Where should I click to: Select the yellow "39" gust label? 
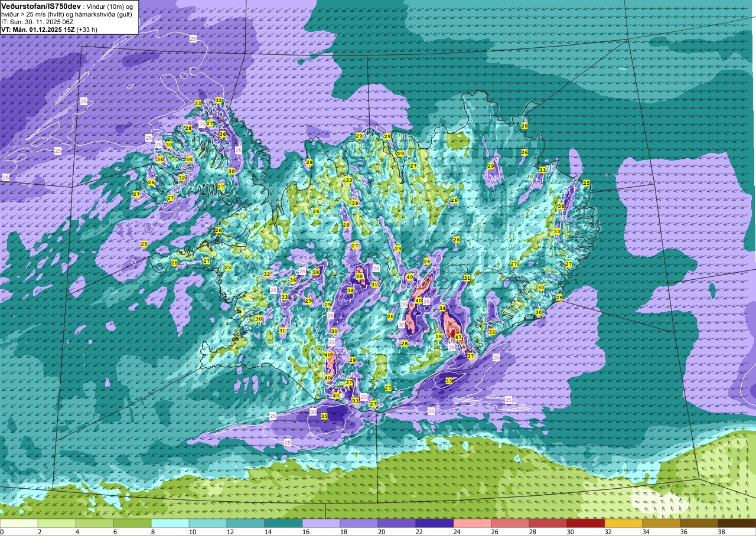(x=355, y=203)
